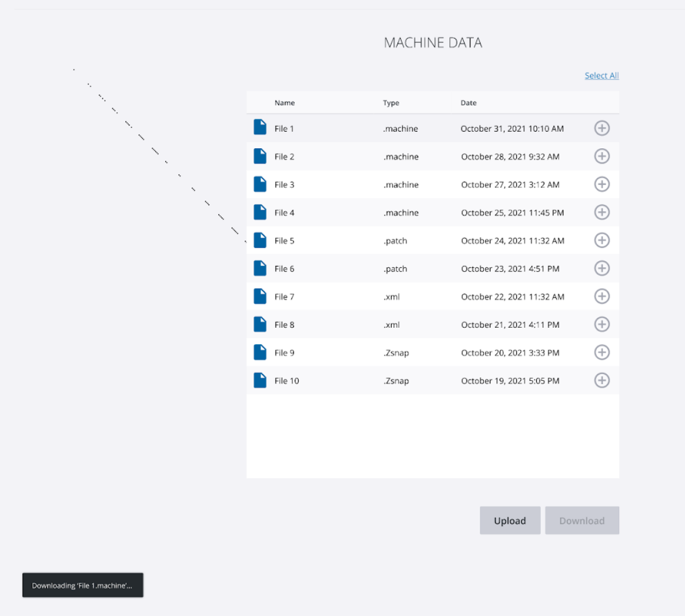Viewport: 685px width, 616px height.
Task: Click the 'File 10' name text
Action: (286, 380)
